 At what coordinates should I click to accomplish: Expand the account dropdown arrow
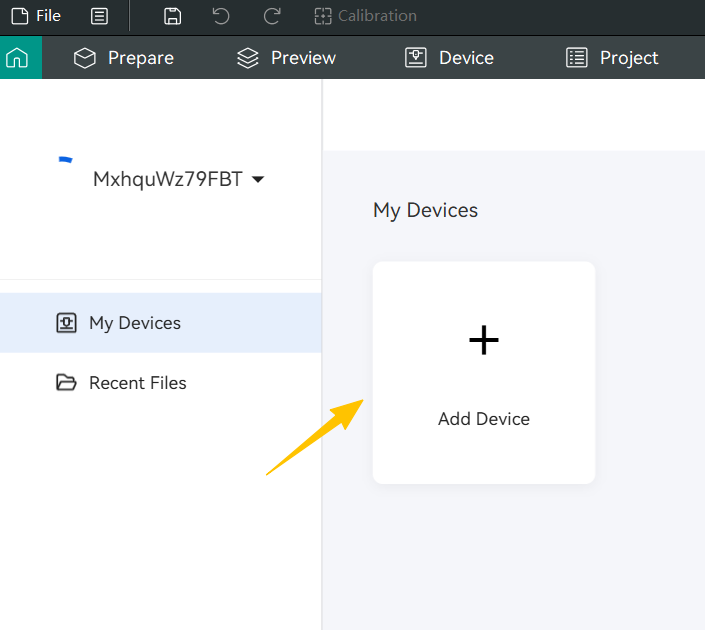(258, 180)
